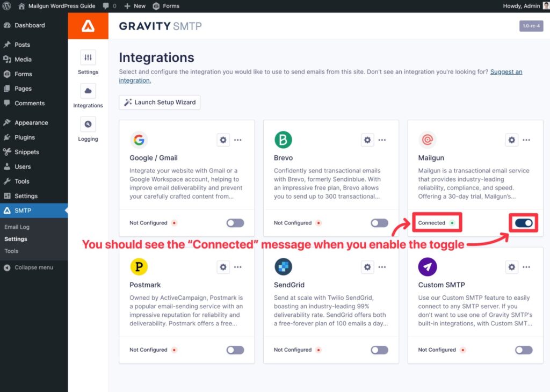The image size is (550, 392).
Task: Open settings gear on the Mailgun card
Action: pos(511,140)
